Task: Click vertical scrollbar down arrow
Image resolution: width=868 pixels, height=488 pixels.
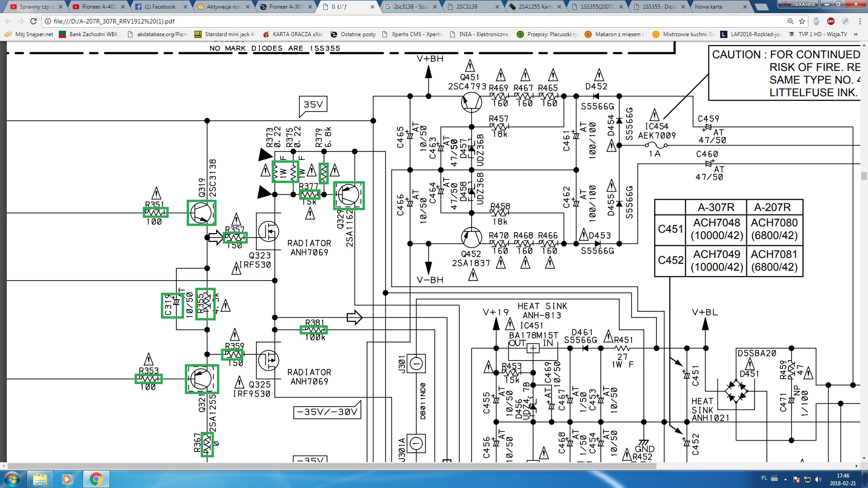Action: pyautogui.click(x=864, y=459)
